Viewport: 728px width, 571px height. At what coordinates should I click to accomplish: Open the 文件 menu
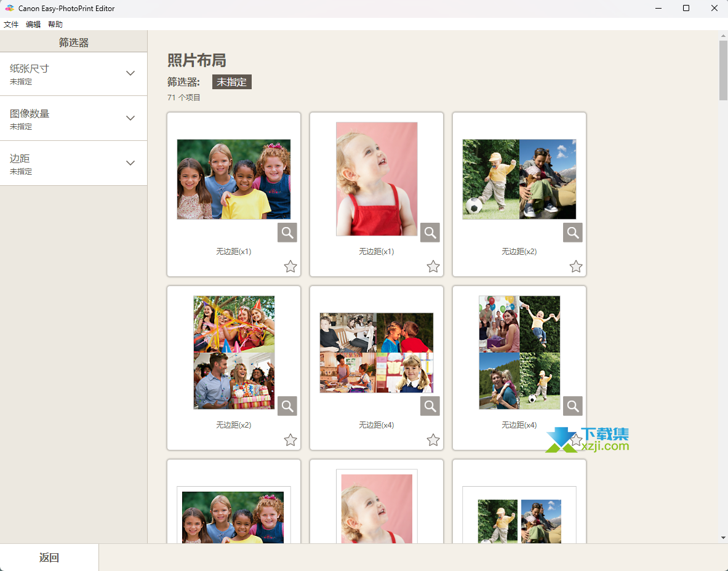click(11, 25)
